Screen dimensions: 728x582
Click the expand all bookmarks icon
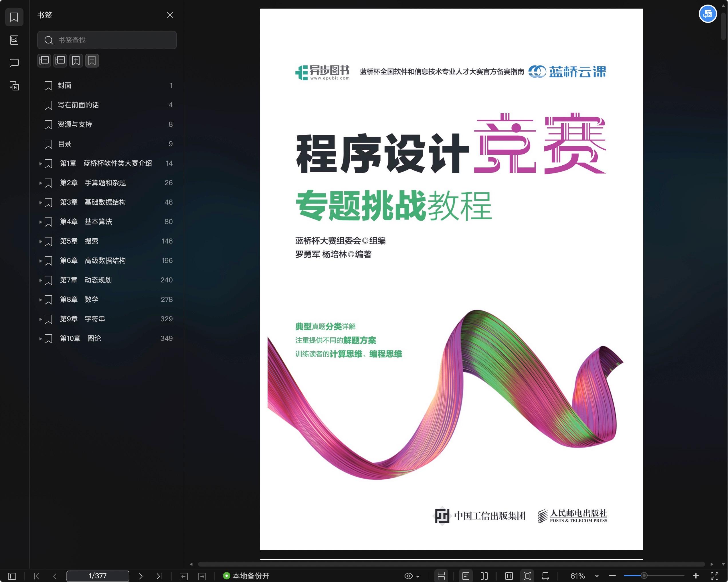coord(44,61)
